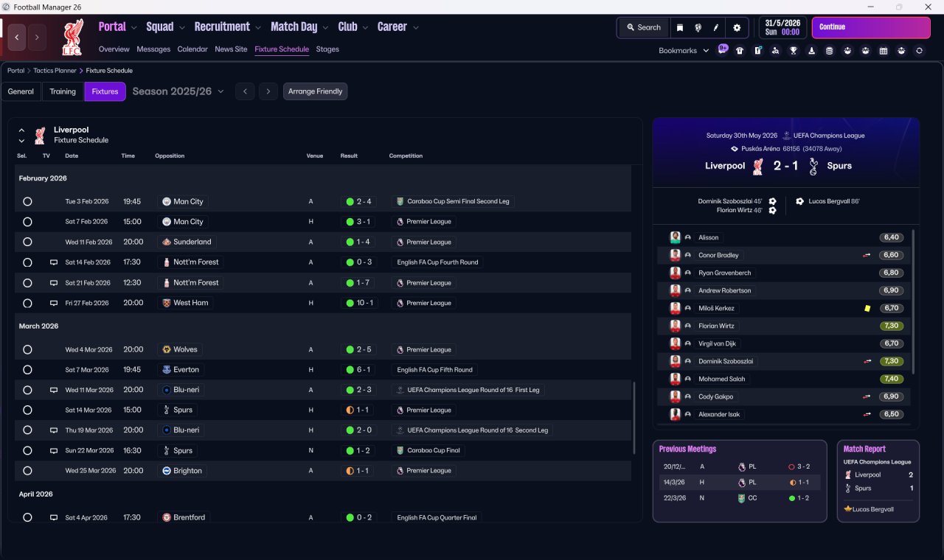
Task: Go forward with the right arrow navigation button
Action: pyautogui.click(x=37, y=37)
